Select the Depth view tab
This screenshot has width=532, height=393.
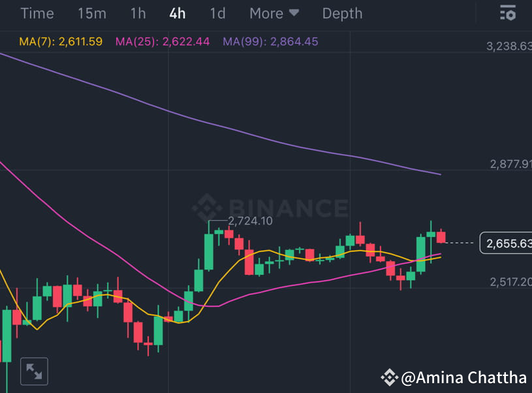click(342, 13)
